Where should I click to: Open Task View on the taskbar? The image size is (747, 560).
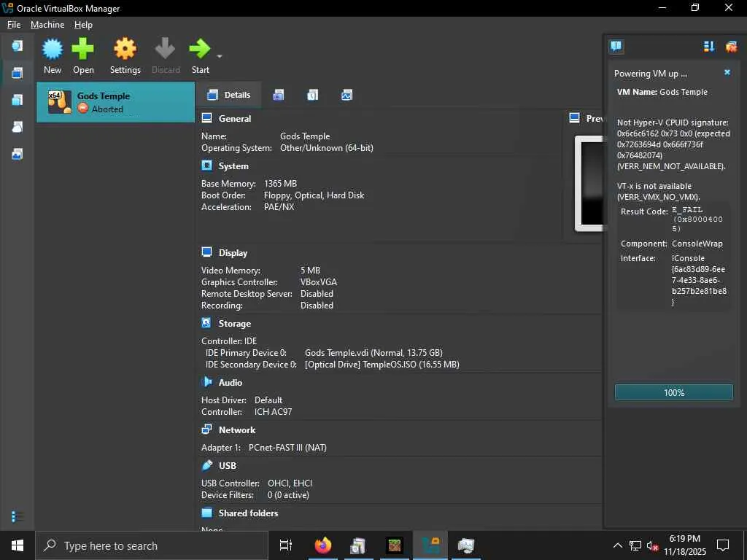click(x=286, y=545)
